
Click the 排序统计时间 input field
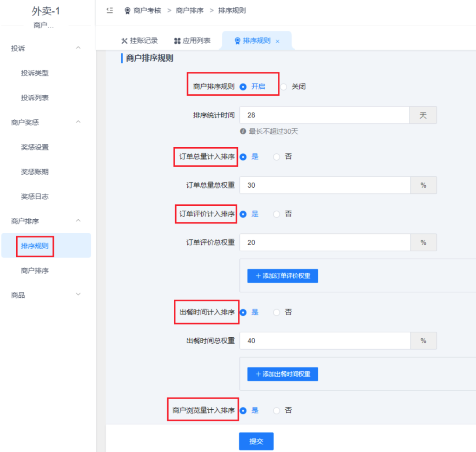coord(324,115)
